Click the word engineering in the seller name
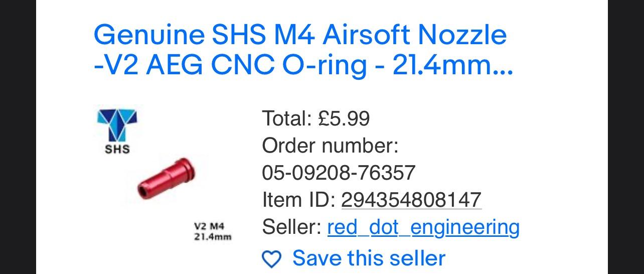 pos(465,227)
